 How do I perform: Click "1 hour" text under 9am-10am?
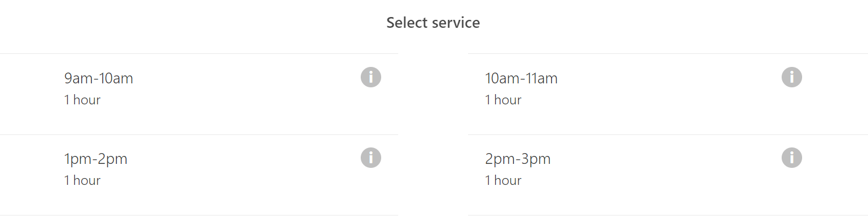click(82, 100)
